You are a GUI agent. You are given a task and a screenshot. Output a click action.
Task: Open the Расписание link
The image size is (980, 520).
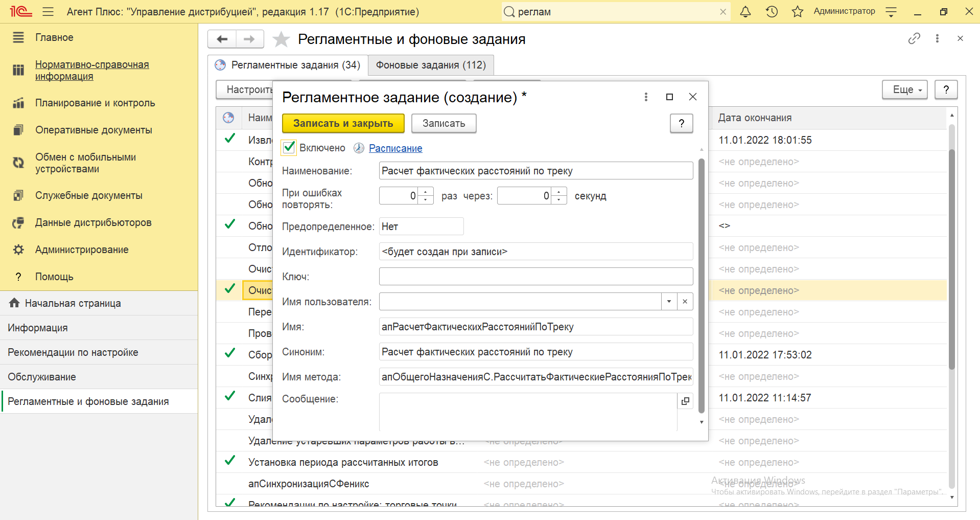395,148
